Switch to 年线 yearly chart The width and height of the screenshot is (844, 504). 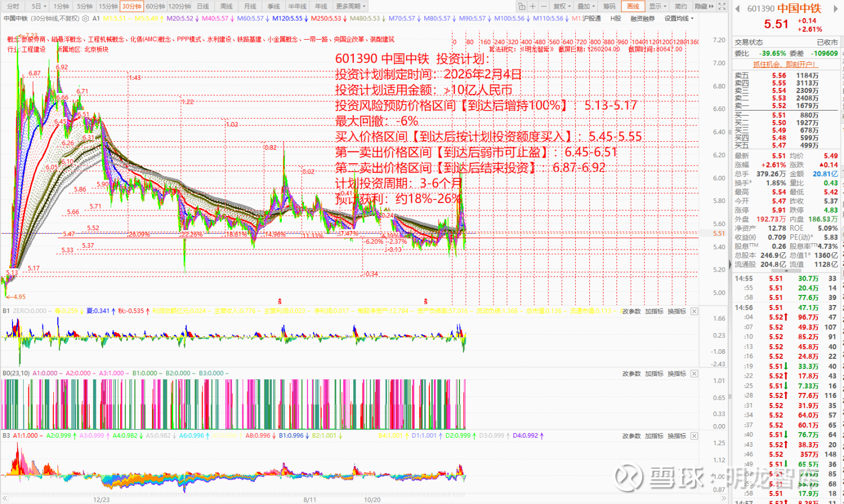tap(321, 6)
